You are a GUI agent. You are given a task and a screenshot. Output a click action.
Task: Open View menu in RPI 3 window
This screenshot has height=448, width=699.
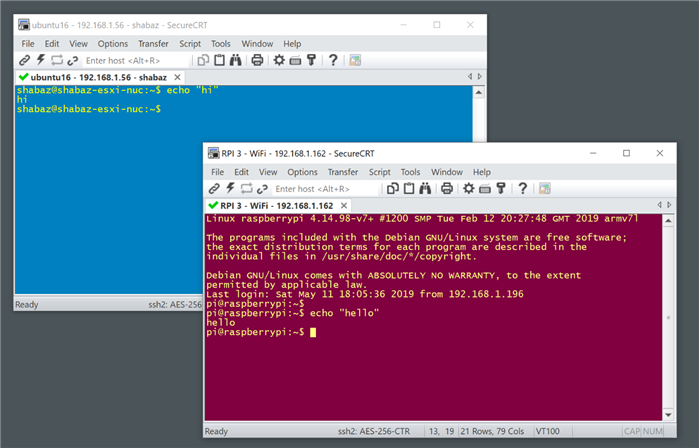click(x=267, y=172)
